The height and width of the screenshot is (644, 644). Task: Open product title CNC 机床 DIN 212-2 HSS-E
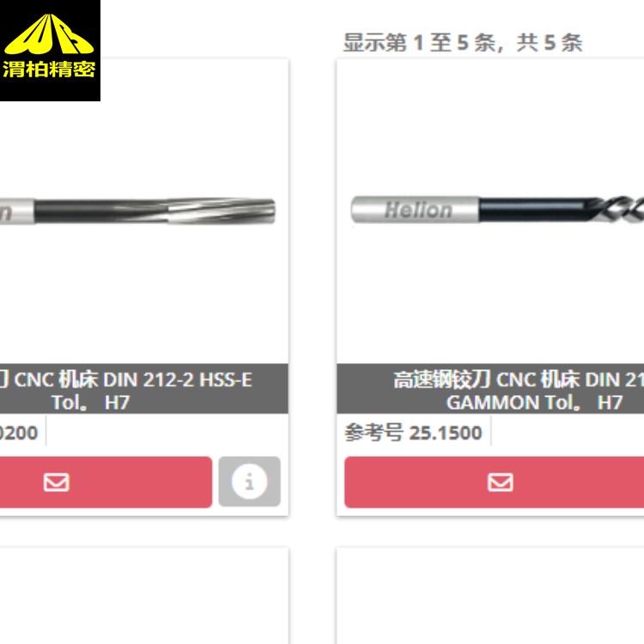pos(133,380)
